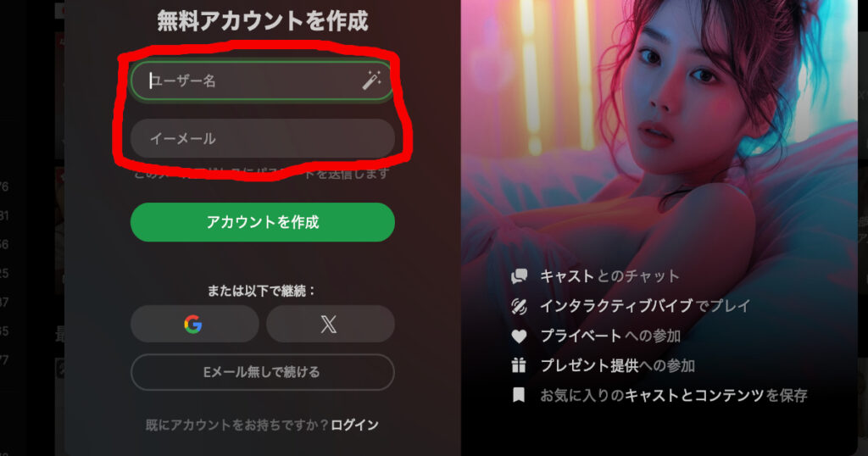868x456 pixels.
Task: Click the icon beside インタラクティブバイブでプレイ
Action: tap(519, 306)
